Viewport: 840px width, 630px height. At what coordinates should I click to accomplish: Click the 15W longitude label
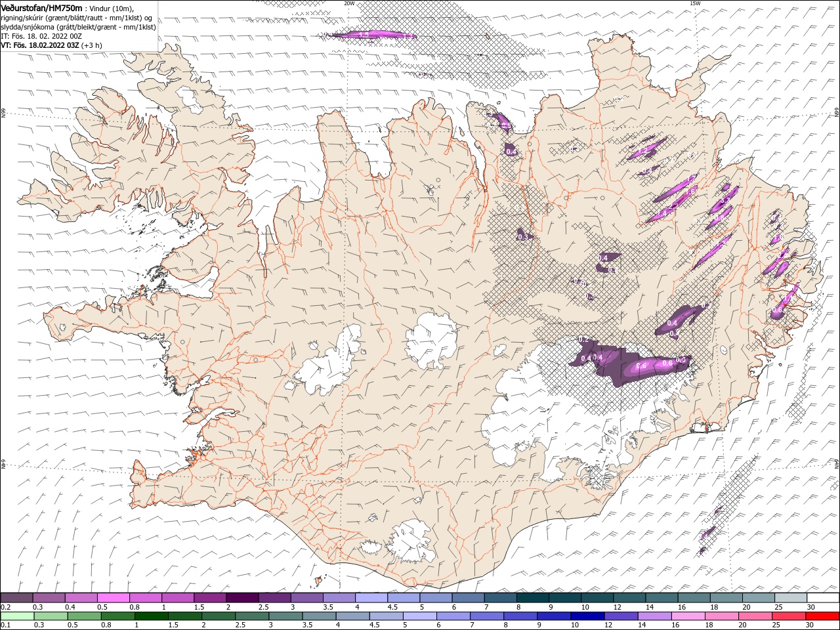(695, 3)
